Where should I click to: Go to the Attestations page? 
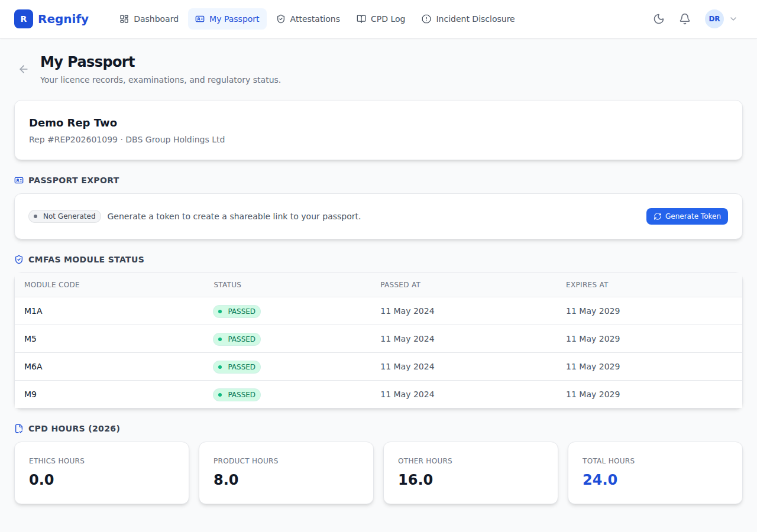pos(308,19)
